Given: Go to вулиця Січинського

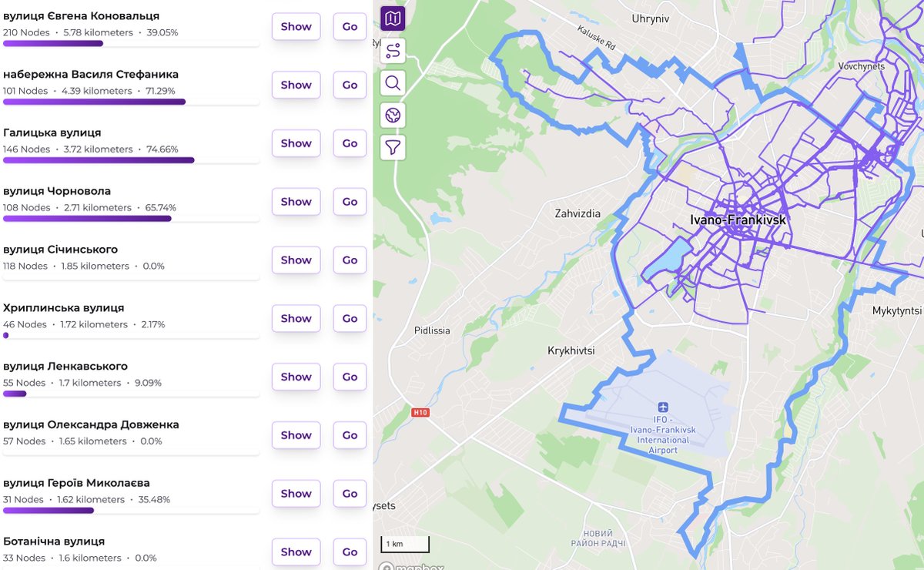Looking at the screenshot, I should (350, 260).
